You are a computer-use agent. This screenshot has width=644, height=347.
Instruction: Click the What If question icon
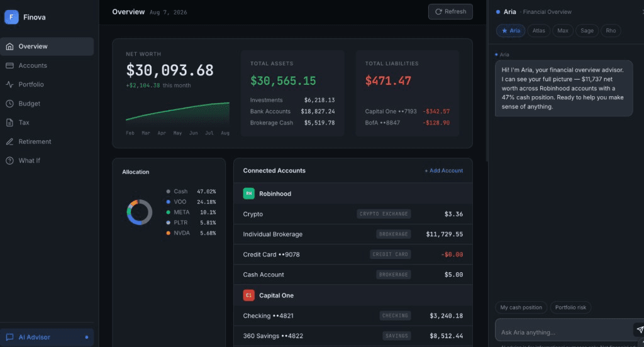click(x=10, y=160)
